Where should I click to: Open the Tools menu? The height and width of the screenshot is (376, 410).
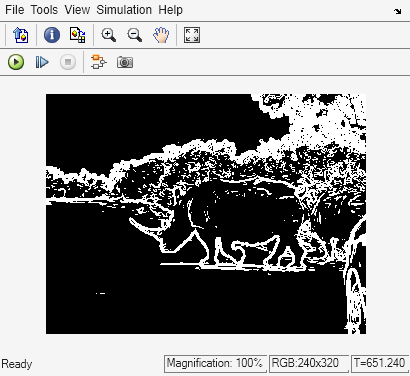(44, 10)
